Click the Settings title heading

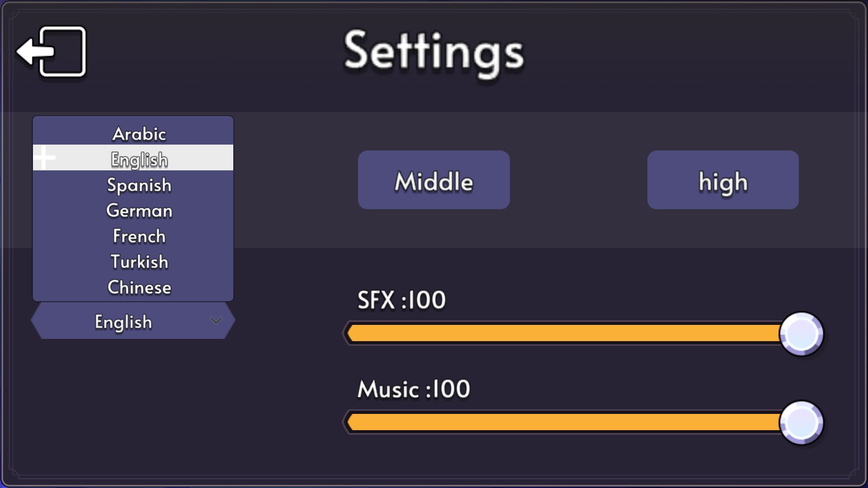434,52
